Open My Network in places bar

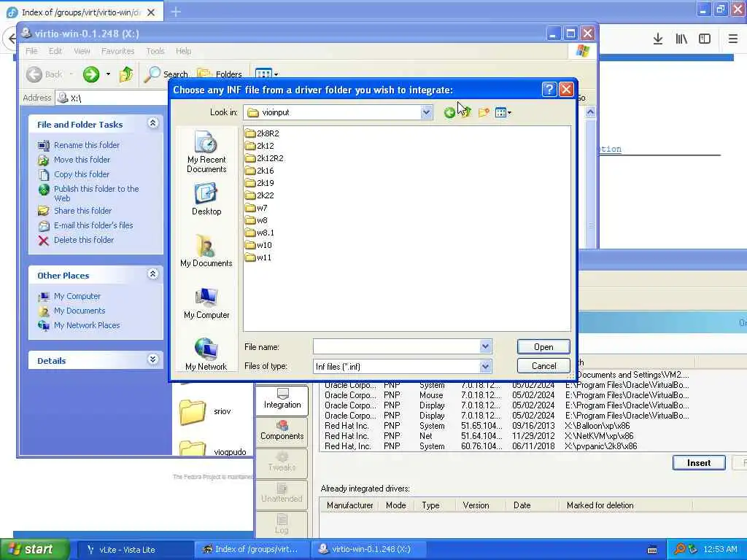(x=206, y=354)
